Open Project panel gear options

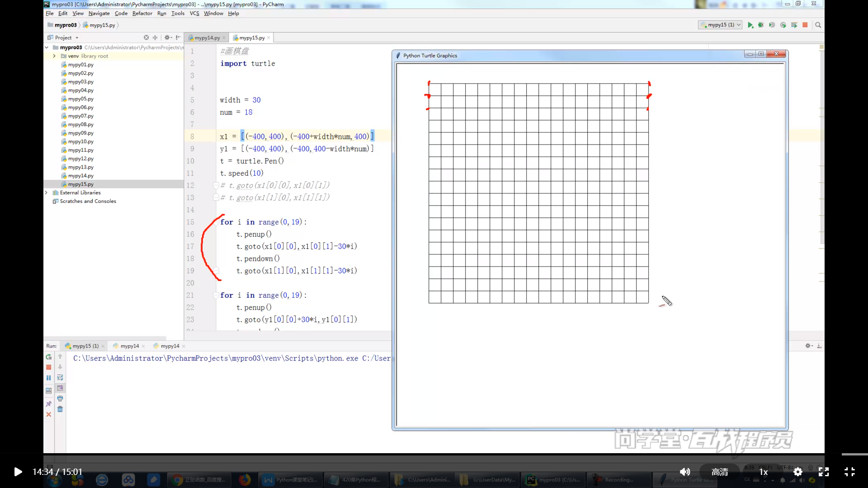coord(168,38)
